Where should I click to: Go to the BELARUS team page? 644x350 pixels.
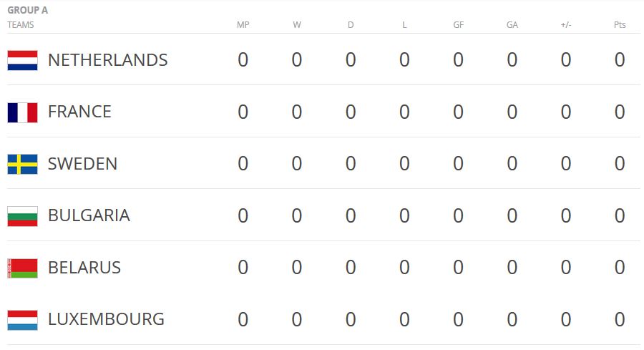pos(84,268)
